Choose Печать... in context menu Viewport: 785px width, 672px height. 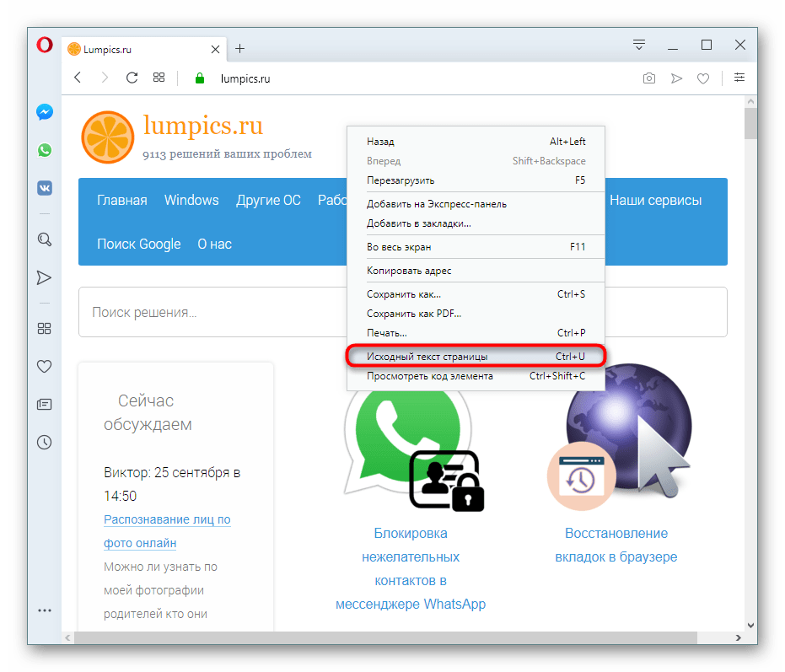(x=476, y=333)
